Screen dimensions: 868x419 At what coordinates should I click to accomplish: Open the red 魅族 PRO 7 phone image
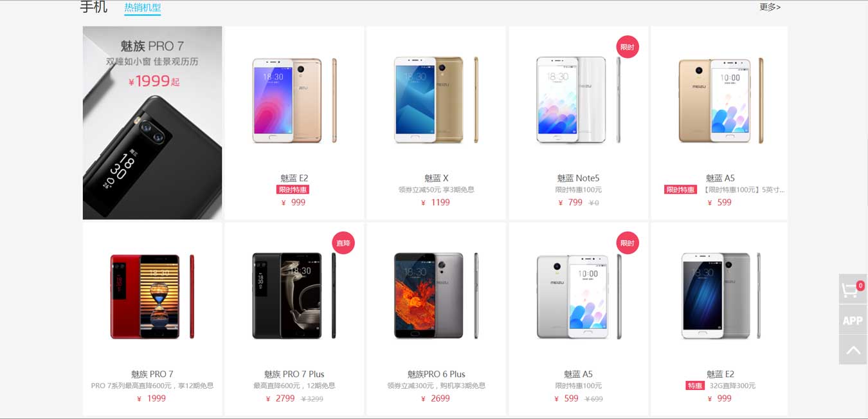pos(152,296)
